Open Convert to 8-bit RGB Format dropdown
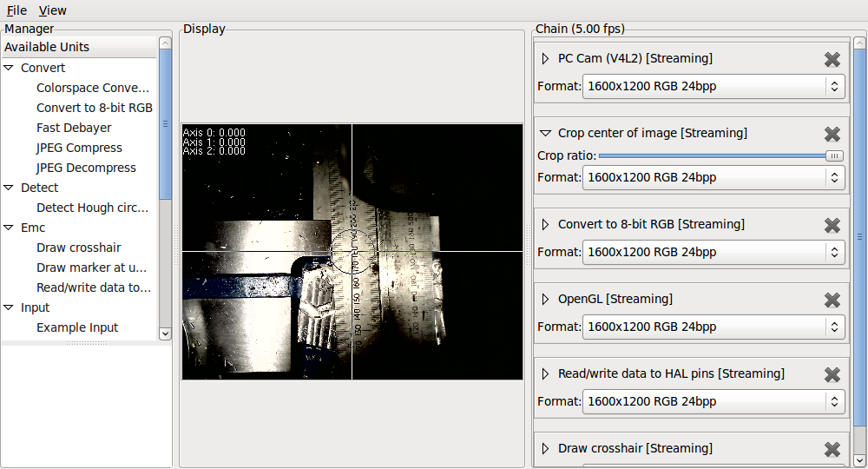This screenshot has height=469, width=868. (x=713, y=253)
